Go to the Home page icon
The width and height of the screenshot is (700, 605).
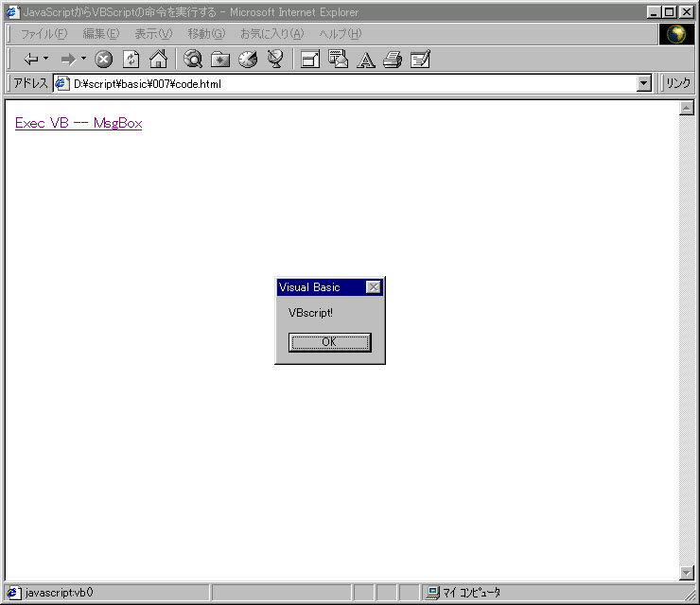click(x=159, y=59)
